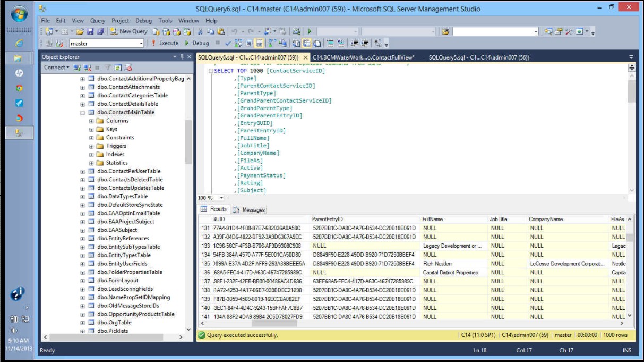
Task: Expand the Indexes folder
Action: pos(91,155)
